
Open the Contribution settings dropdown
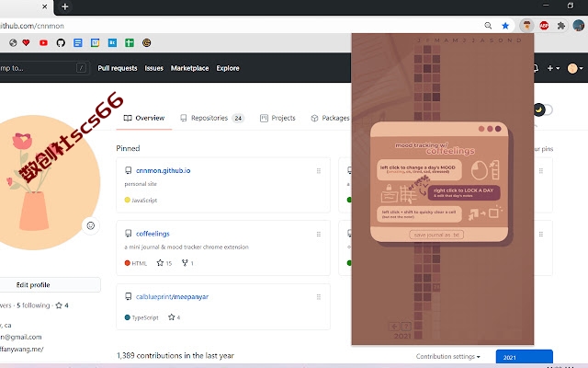[447, 356]
